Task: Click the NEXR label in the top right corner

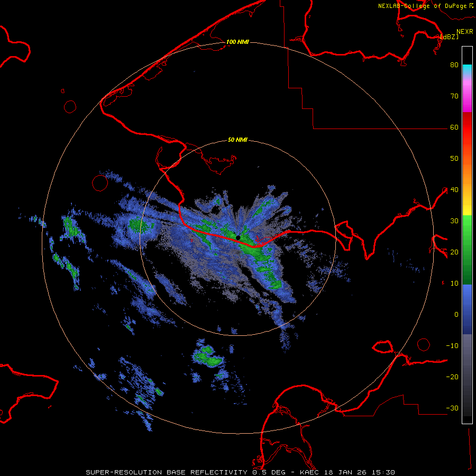Action: 465,32
